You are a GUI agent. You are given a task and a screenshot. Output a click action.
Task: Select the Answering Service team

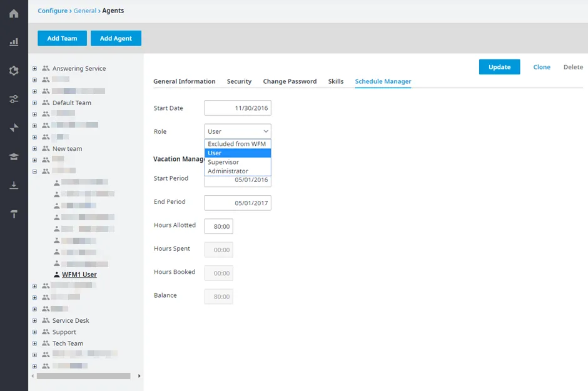[x=79, y=69]
